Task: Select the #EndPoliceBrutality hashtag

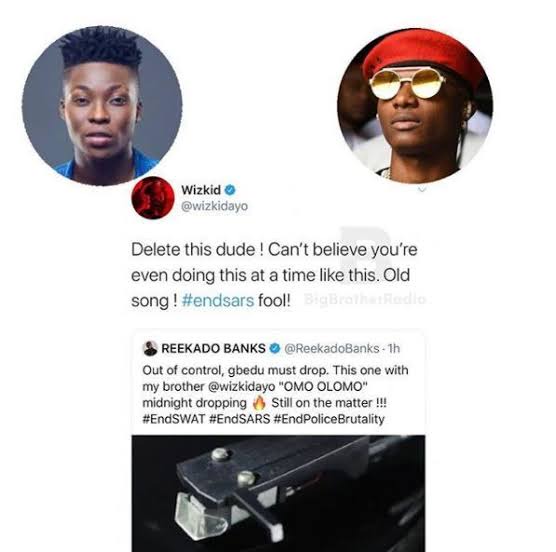Action: pyautogui.click(x=329, y=419)
